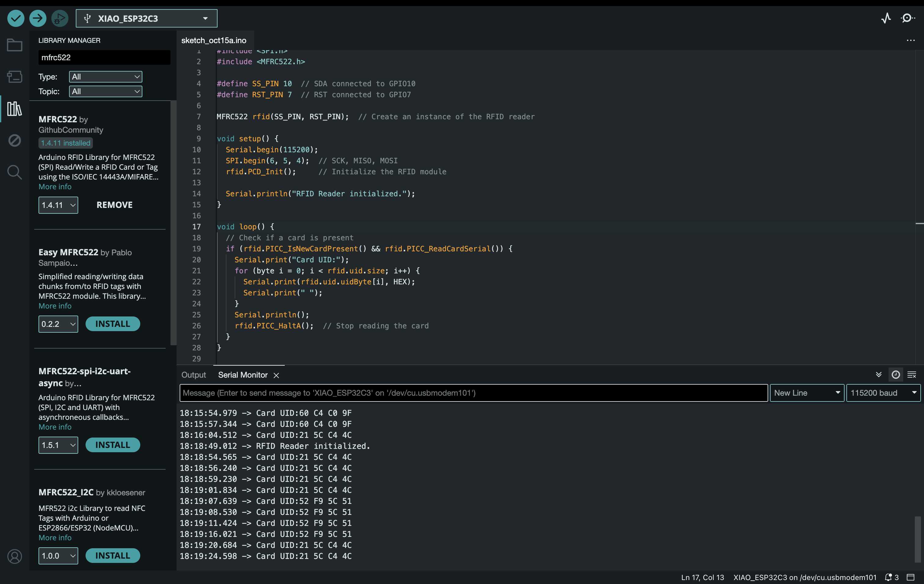Screen dimensions: 924x584
Task: Click the 'Serial.begin(115200);' code line
Action: click(x=272, y=149)
